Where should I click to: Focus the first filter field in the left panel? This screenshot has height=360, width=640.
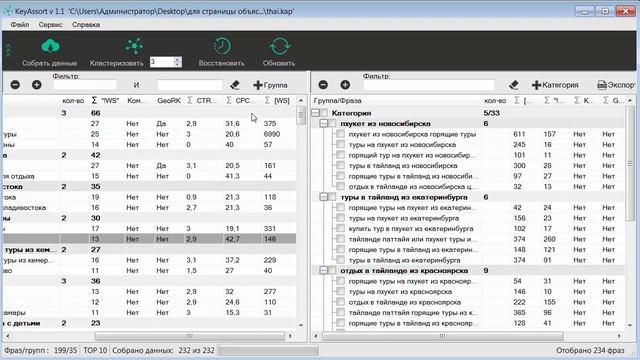[x=85, y=85]
